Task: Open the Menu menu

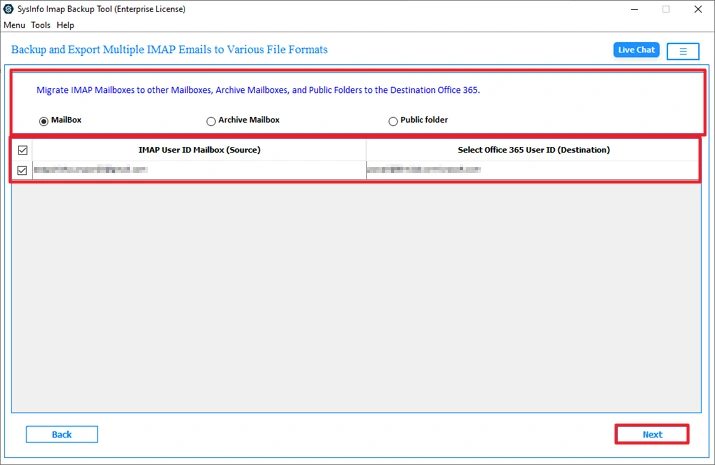Action: click(14, 25)
